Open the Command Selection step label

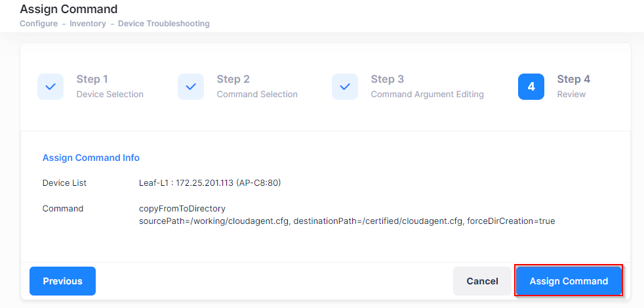click(257, 95)
